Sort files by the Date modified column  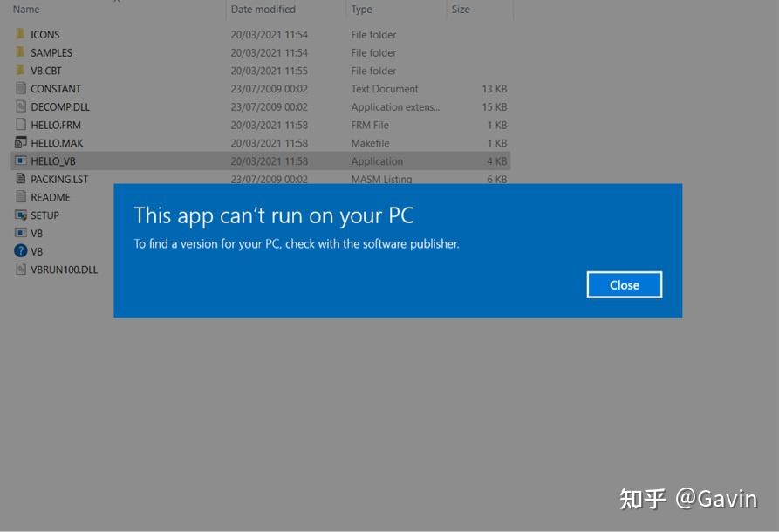click(x=262, y=9)
